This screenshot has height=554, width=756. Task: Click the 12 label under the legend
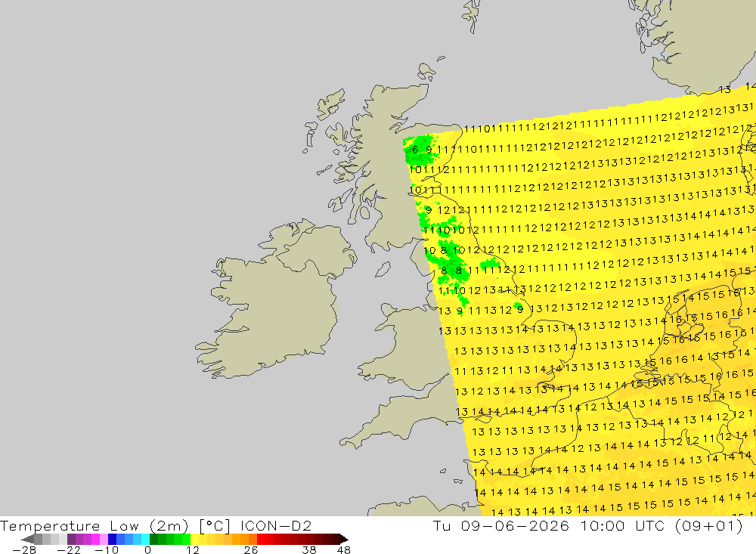pos(193,550)
